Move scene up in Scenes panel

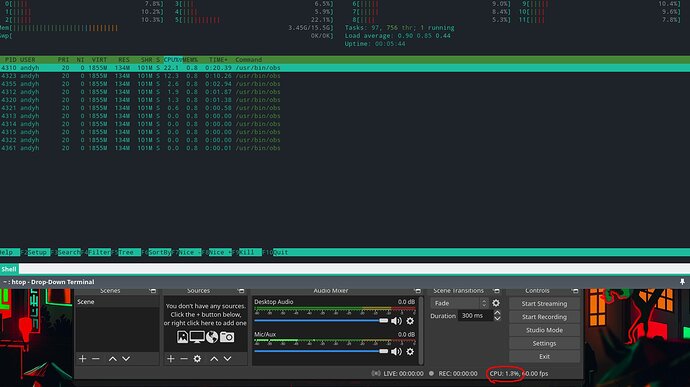point(113,359)
